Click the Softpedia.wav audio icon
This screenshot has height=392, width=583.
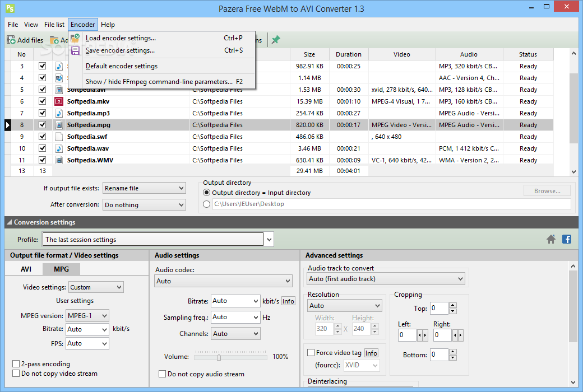click(59, 148)
